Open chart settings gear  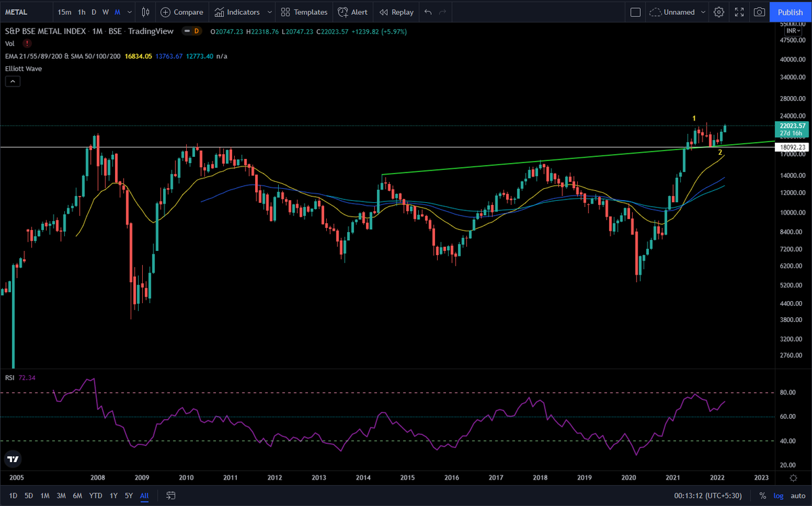719,12
